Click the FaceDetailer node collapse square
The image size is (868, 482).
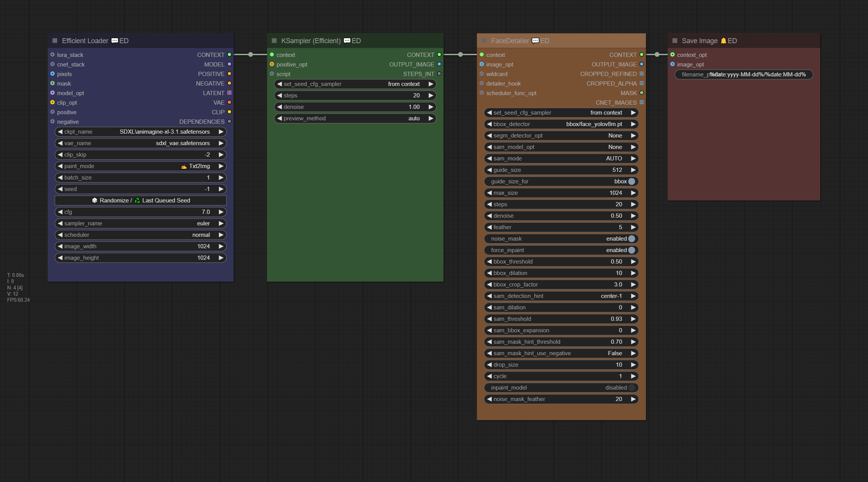coord(484,40)
